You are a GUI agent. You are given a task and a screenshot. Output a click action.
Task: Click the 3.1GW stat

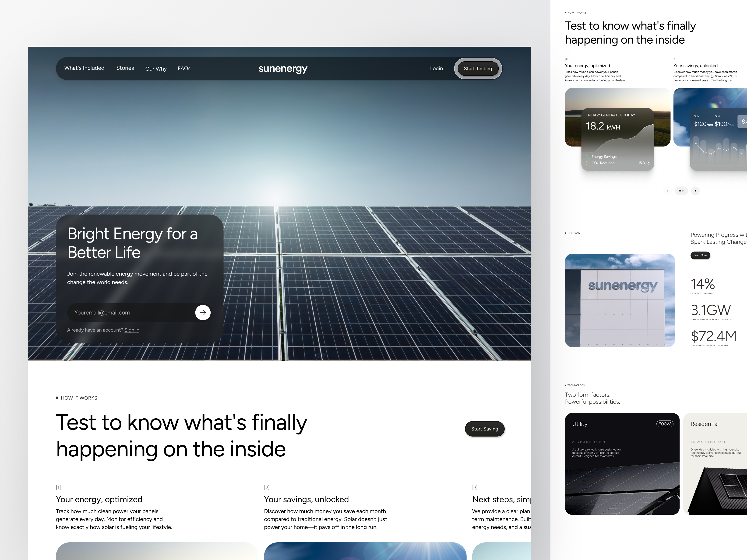pyautogui.click(x=711, y=311)
